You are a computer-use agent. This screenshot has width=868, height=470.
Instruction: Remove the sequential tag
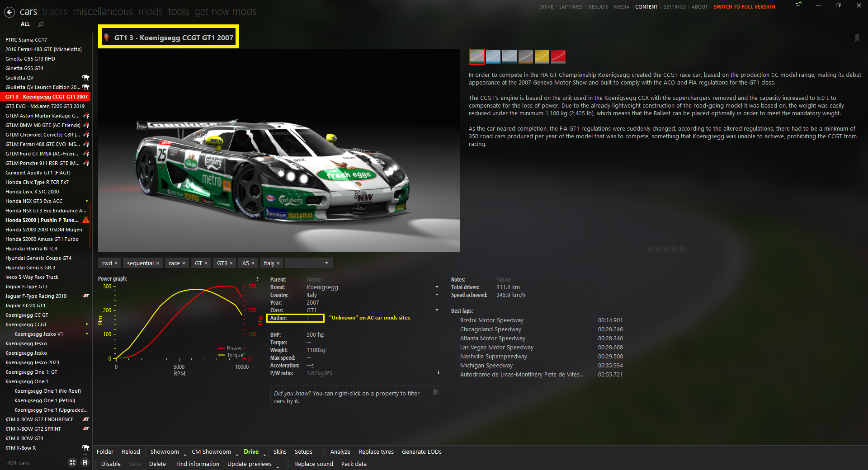157,263
